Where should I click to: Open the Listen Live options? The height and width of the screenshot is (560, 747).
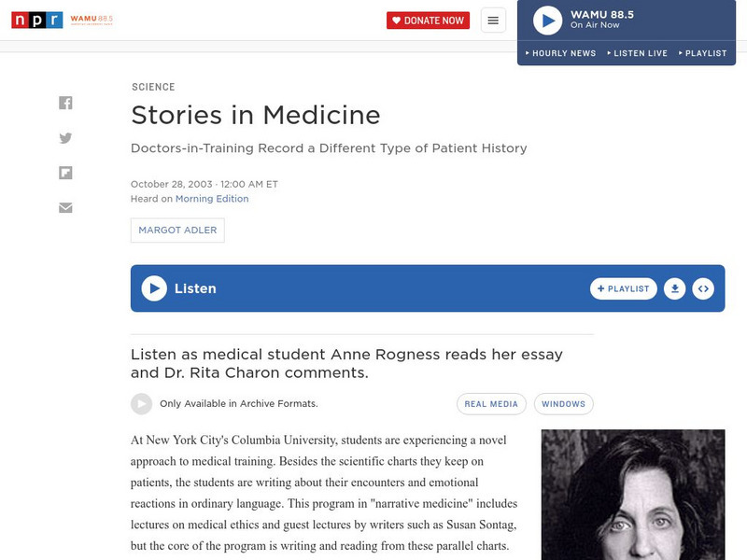click(x=639, y=53)
